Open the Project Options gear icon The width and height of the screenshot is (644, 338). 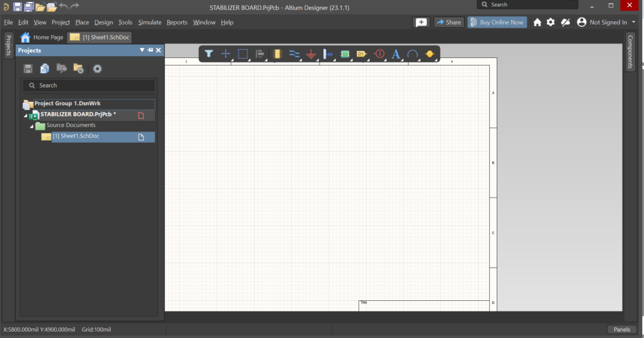click(97, 69)
